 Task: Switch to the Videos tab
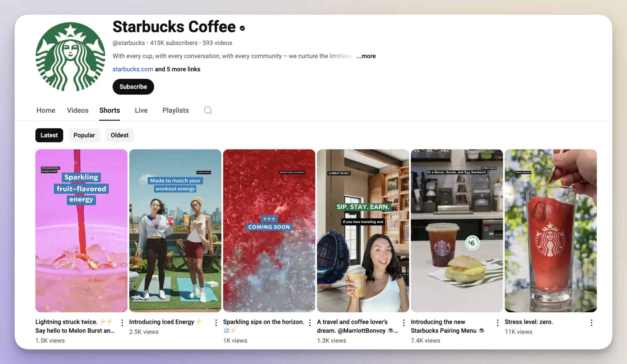point(78,110)
